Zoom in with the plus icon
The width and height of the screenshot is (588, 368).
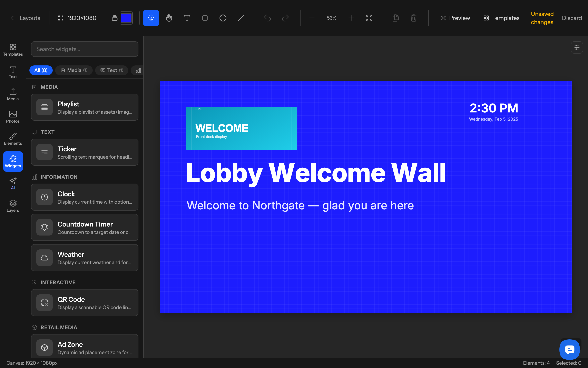tap(351, 18)
